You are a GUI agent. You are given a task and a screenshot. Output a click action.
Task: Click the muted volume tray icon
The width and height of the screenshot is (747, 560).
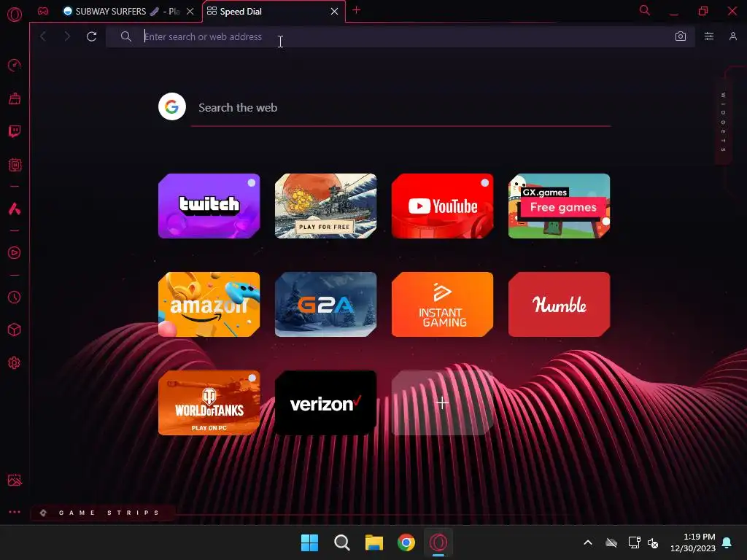click(x=653, y=542)
